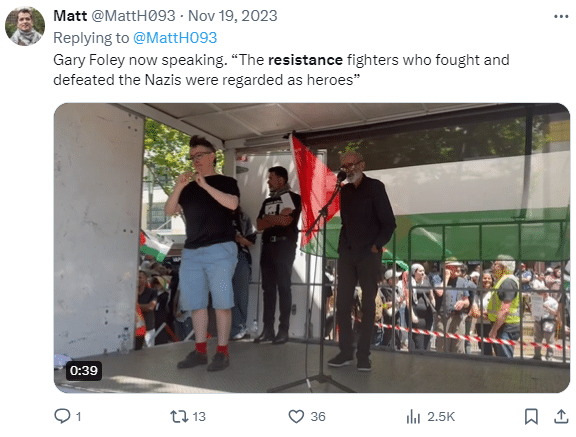Screen dimensions: 576x437
Task: Click the 2.5K views count
Action: [441, 417]
